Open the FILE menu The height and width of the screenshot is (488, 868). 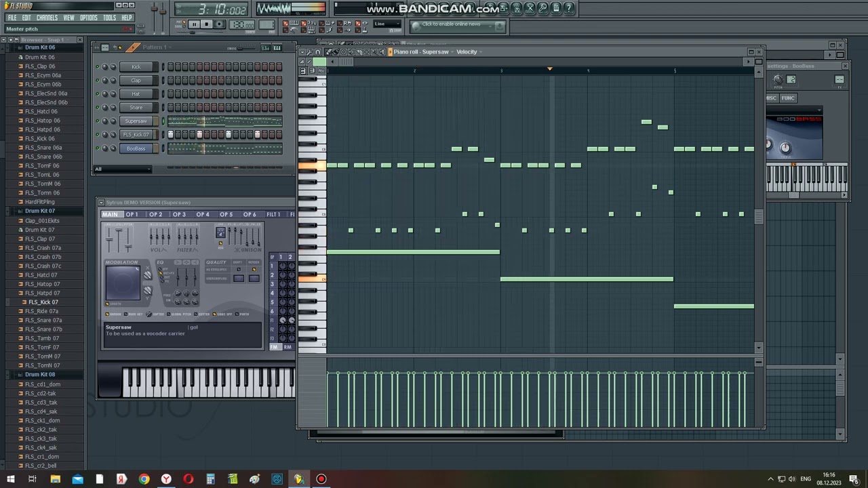click(x=12, y=18)
